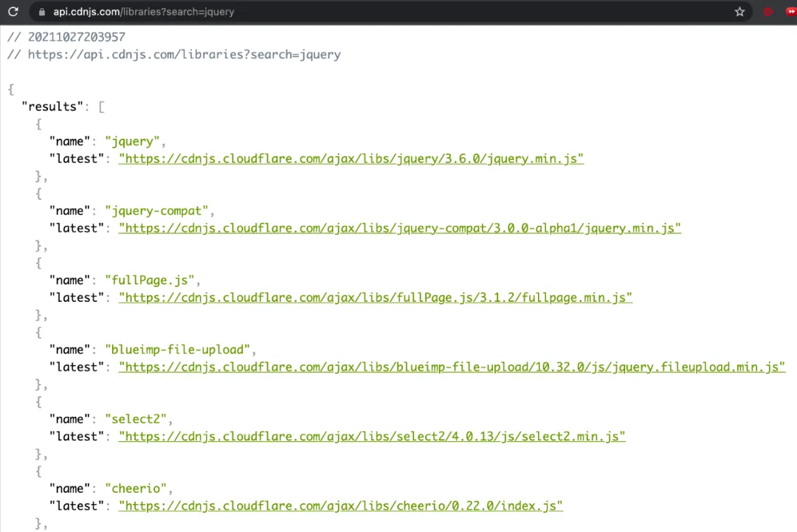The height and width of the screenshot is (532, 797).
Task: Click the "results" key text
Action: coord(52,107)
